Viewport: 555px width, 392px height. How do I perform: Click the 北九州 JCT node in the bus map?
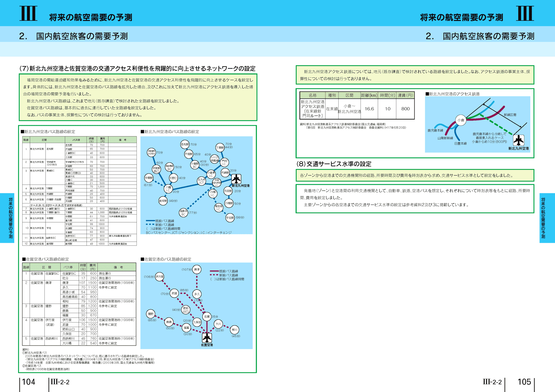coord(201,181)
